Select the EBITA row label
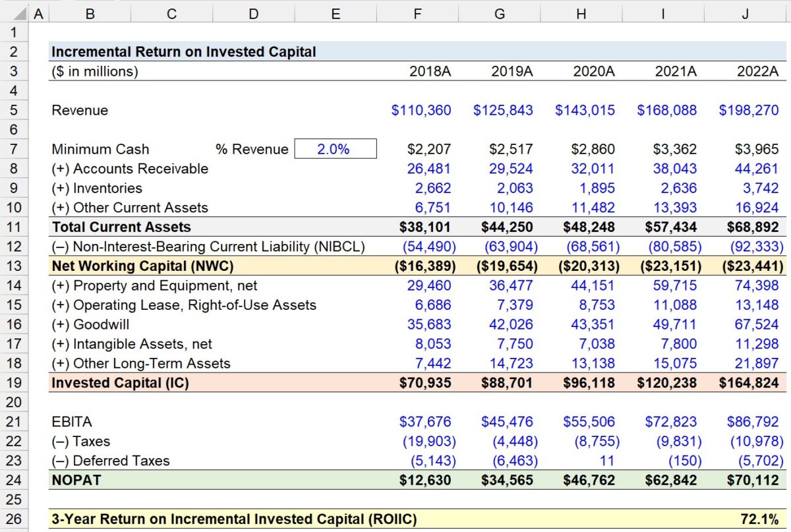 click(72, 421)
